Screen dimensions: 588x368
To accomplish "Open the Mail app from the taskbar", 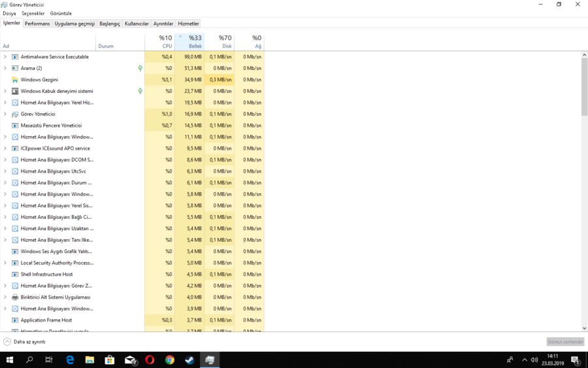I will click(x=130, y=360).
